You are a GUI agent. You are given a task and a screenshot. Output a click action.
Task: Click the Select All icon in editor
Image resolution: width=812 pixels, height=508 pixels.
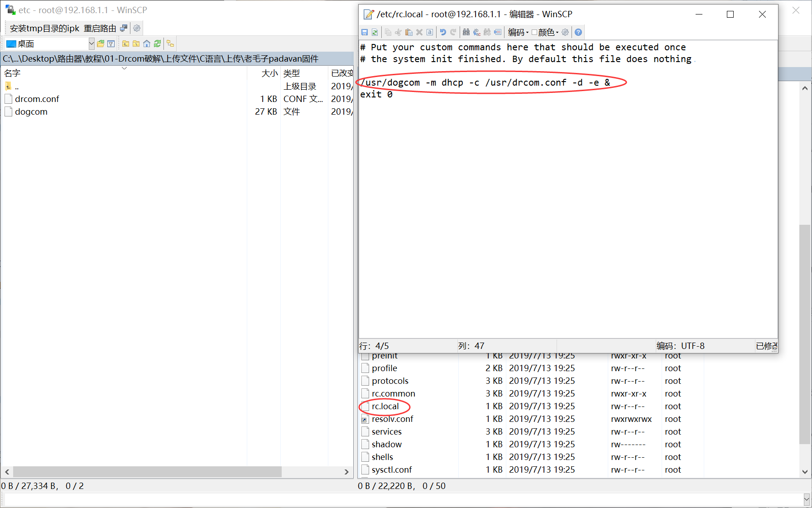[x=430, y=32]
